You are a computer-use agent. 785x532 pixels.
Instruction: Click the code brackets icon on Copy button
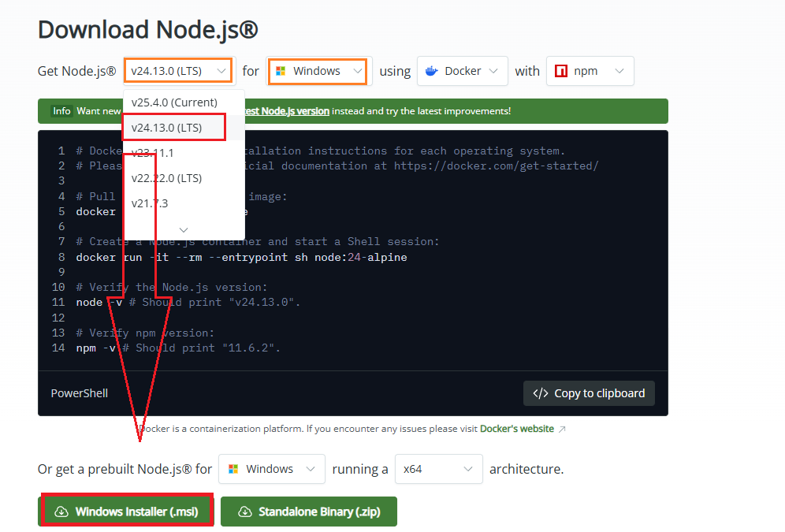[541, 393]
